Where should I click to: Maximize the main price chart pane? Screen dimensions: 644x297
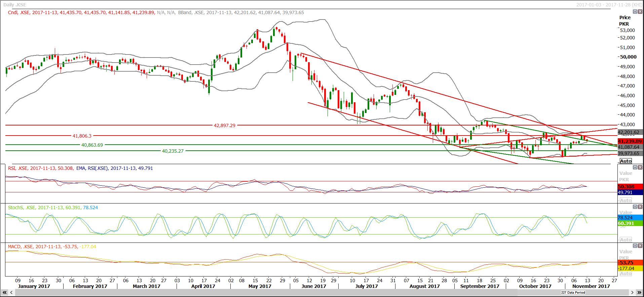(635, 12)
